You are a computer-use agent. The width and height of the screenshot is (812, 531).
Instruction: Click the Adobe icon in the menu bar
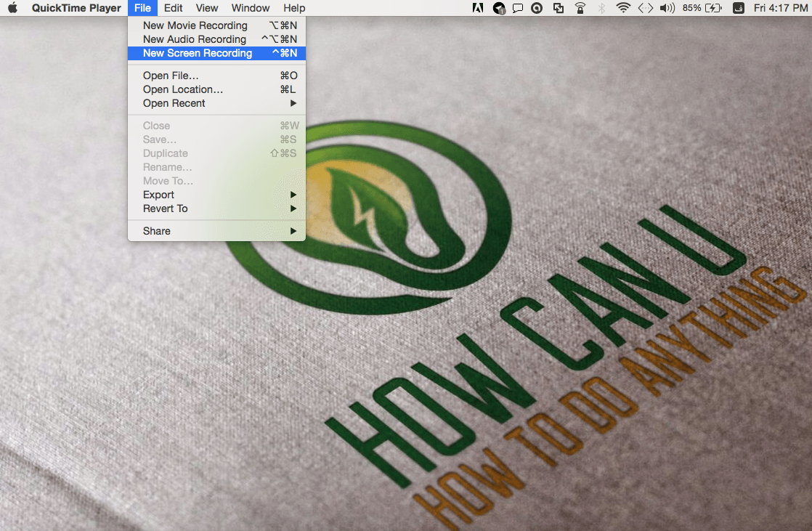[x=477, y=8]
